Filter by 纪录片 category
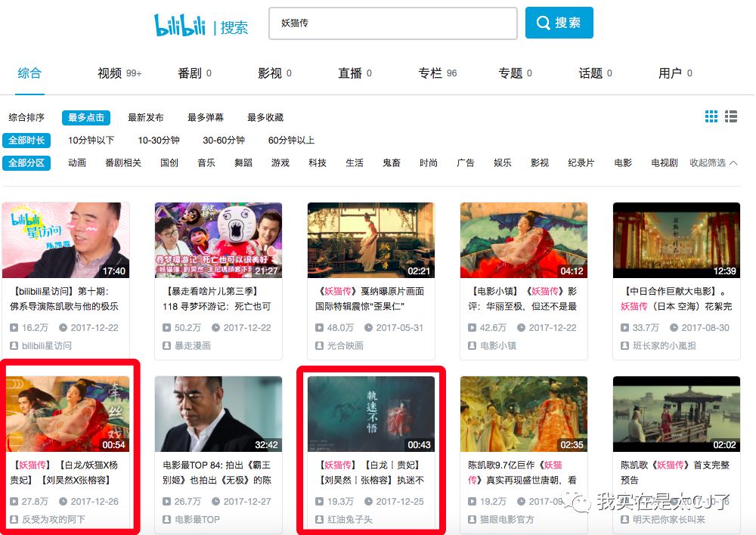Viewport: 756px width, 535px height. 581,163
